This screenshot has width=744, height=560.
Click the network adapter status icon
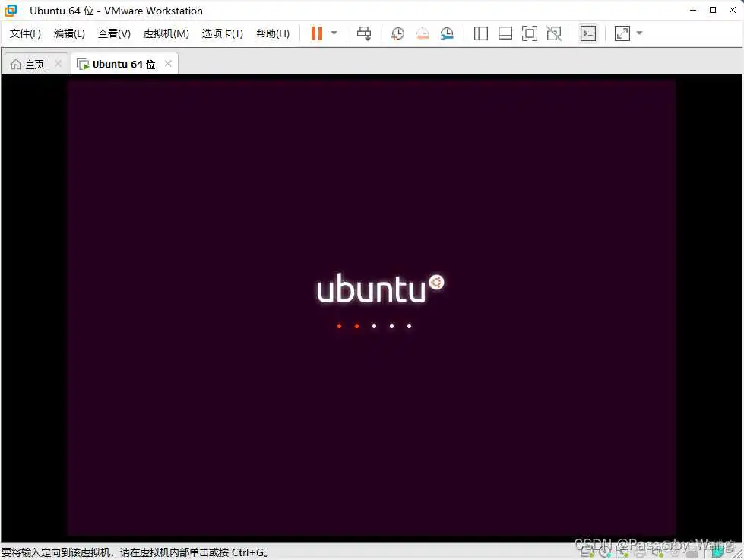[624, 552]
